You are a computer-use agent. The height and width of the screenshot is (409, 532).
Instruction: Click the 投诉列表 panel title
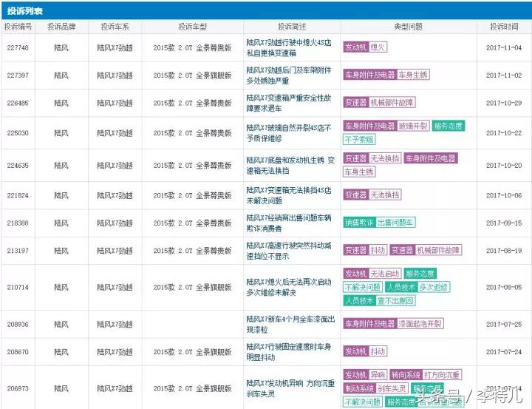coord(25,11)
